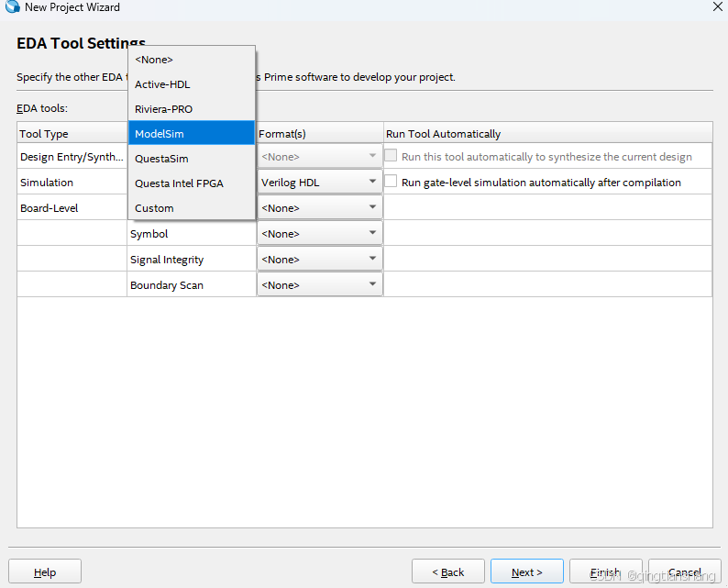This screenshot has height=588, width=728.
Task: Click the Tool Type column header
Action: 72,134
